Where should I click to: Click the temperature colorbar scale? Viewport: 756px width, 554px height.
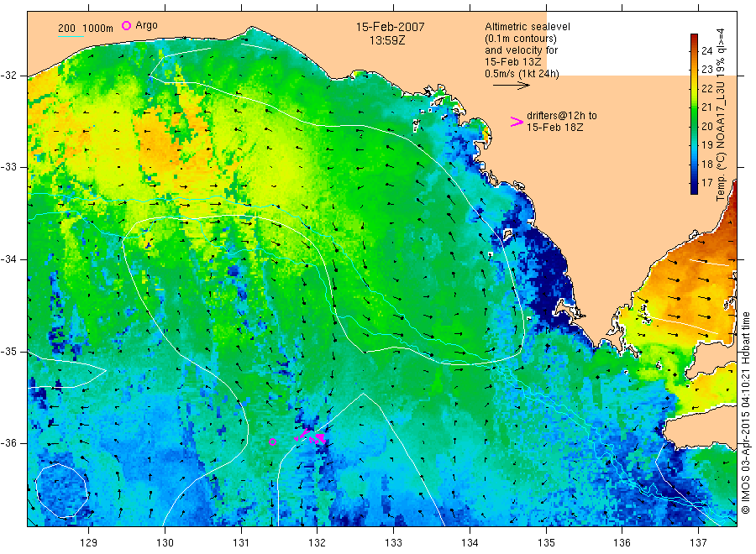click(694, 114)
